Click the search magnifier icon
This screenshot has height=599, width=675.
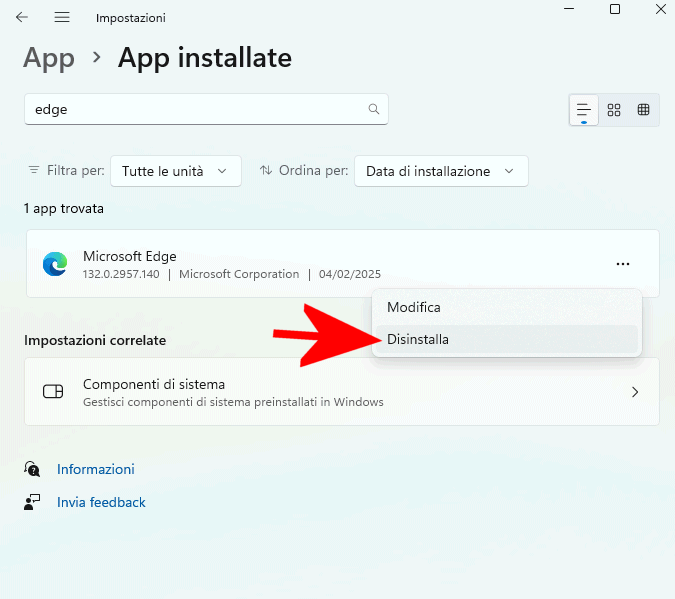coord(374,109)
